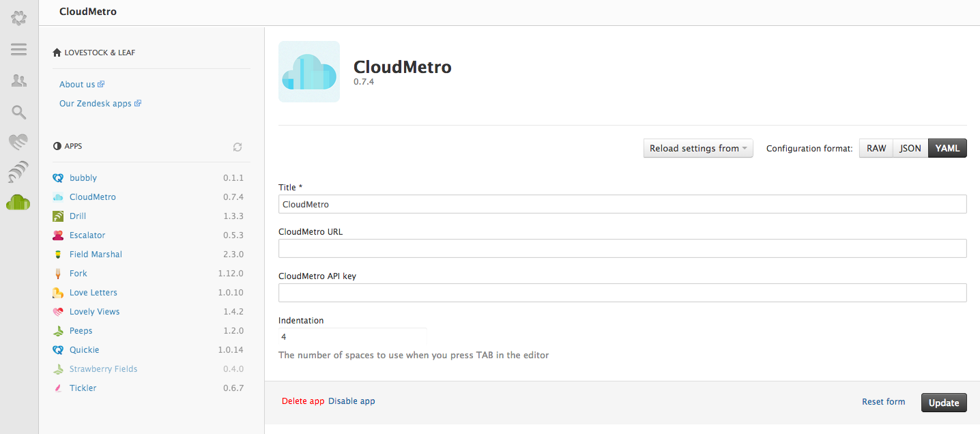Click the Escalator app icon

pyautogui.click(x=58, y=235)
